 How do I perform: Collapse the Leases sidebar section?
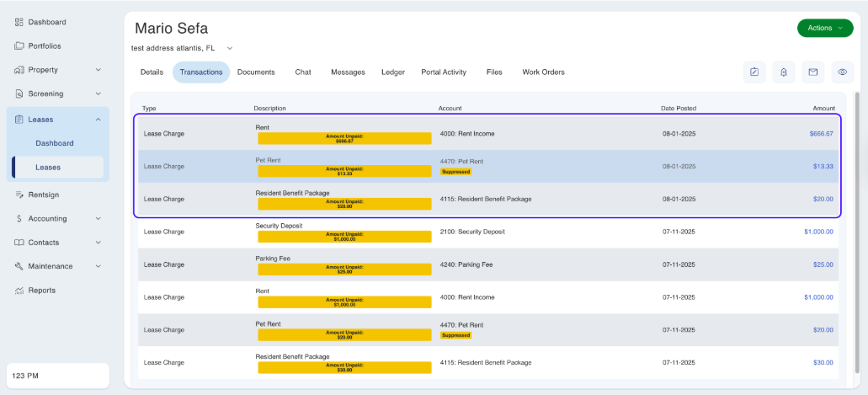coord(57,120)
